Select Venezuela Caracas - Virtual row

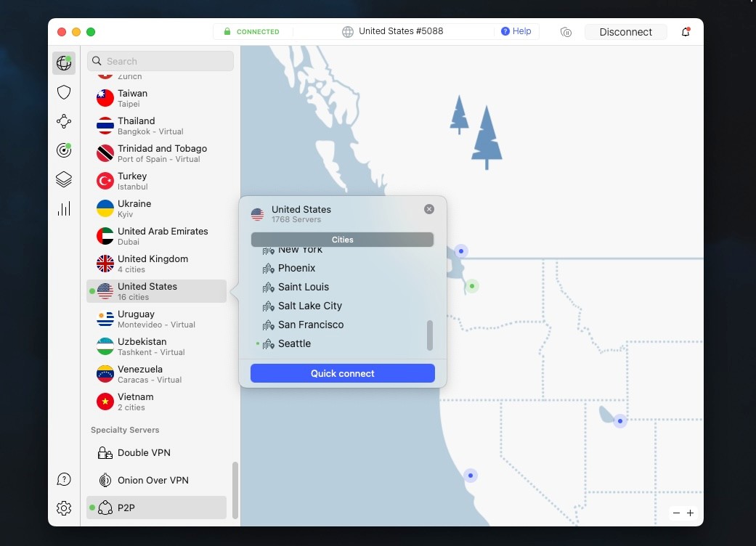click(156, 374)
